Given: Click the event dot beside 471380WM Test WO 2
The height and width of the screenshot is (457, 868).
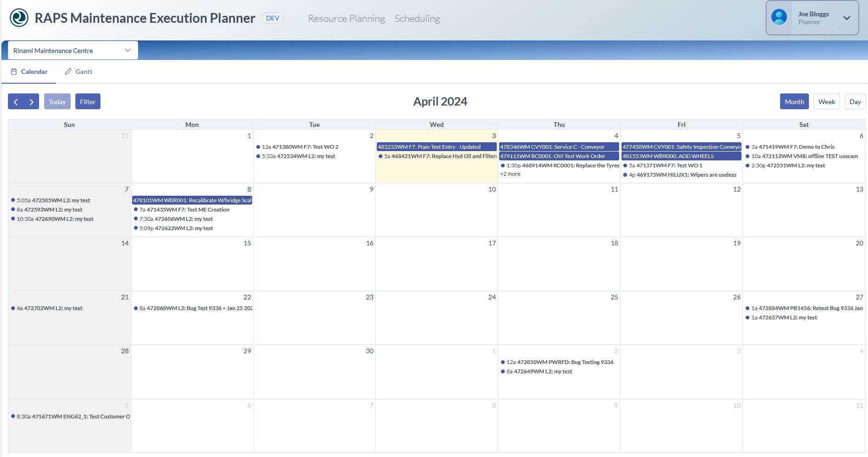Looking at the screenshot, I should (x=259, y=146).
